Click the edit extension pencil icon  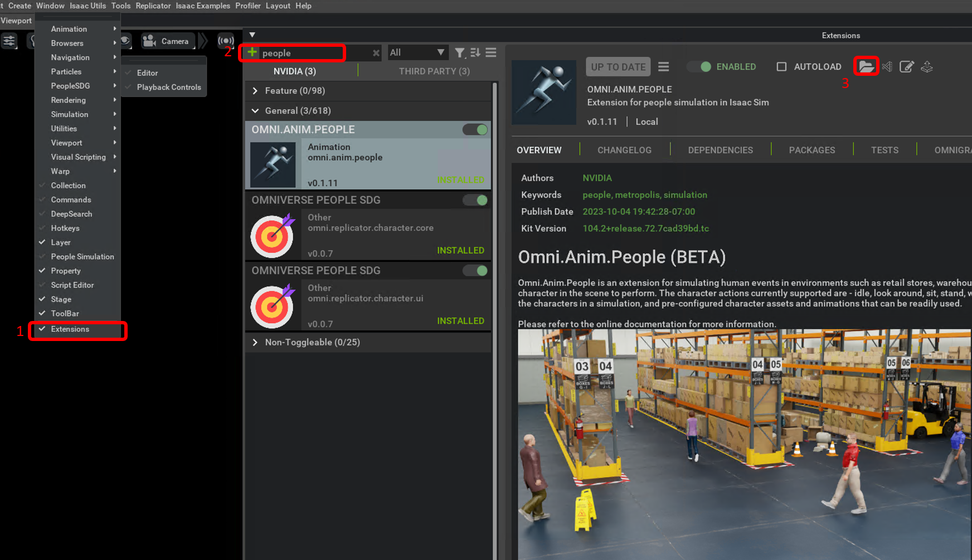click(907, 67)
